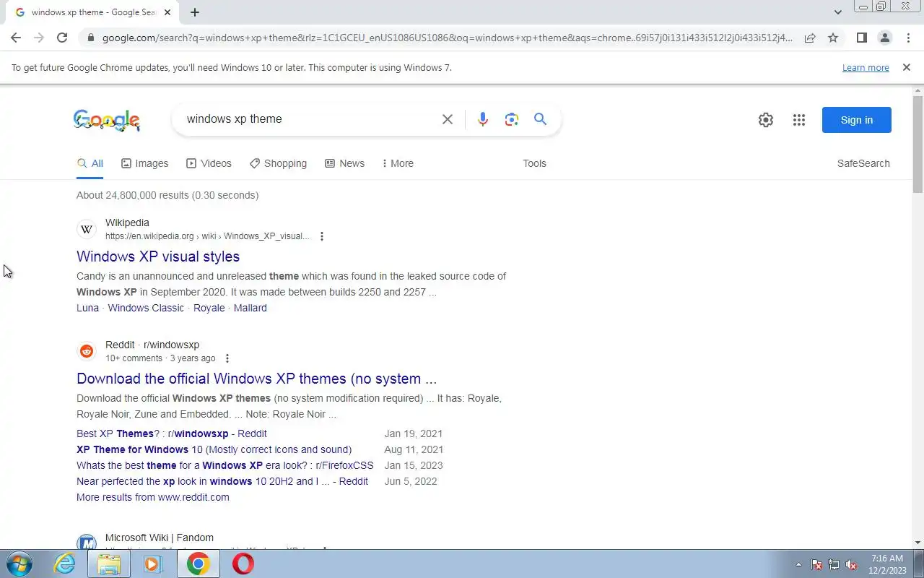
Task: Open Chrome's three-dot menu
Action: pos(908,38)
